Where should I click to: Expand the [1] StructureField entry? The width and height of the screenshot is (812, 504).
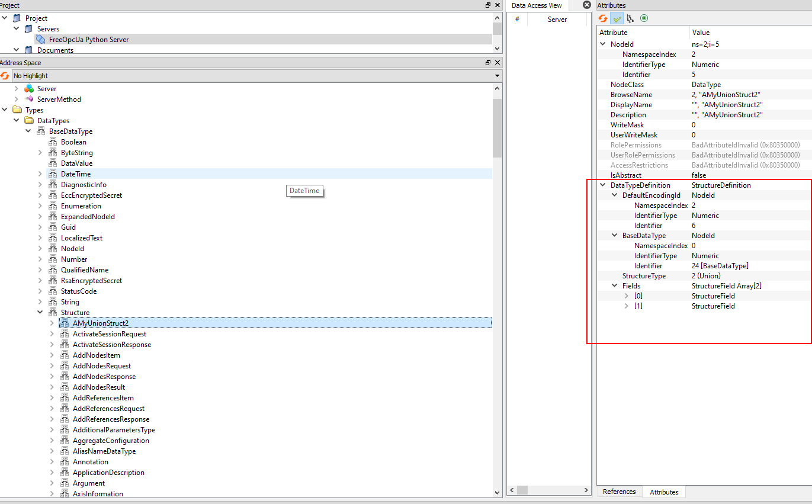pyautogui.click(x=627, y=306)
